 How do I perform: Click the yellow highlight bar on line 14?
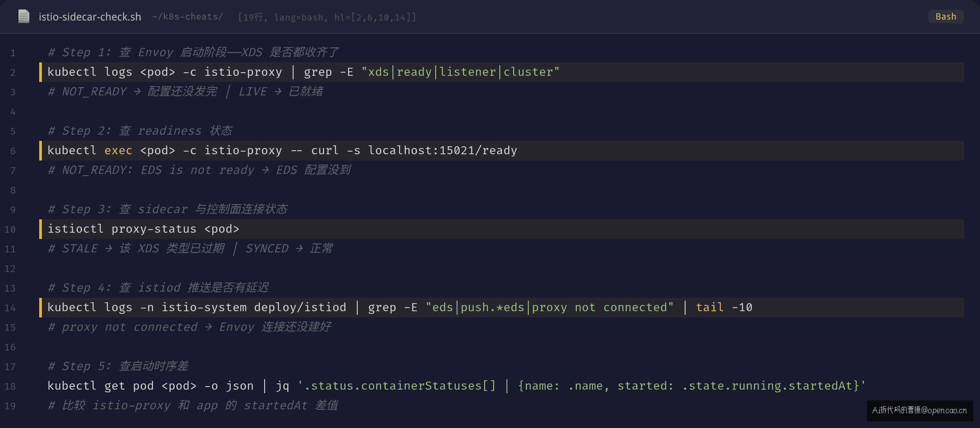[x=41, y=308]
